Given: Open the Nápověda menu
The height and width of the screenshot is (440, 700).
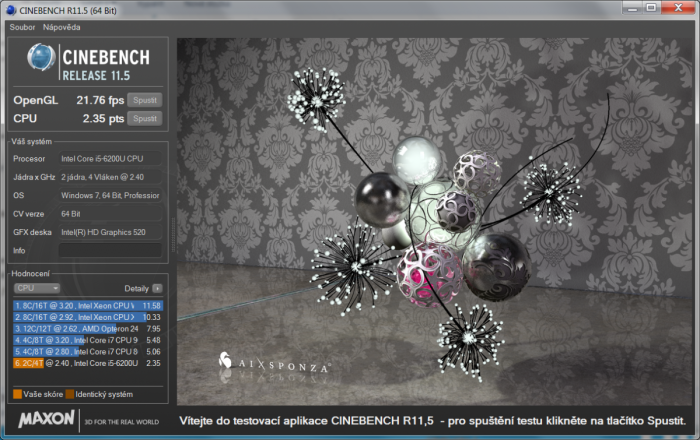Looking at the screenshot, I should 61,27.
